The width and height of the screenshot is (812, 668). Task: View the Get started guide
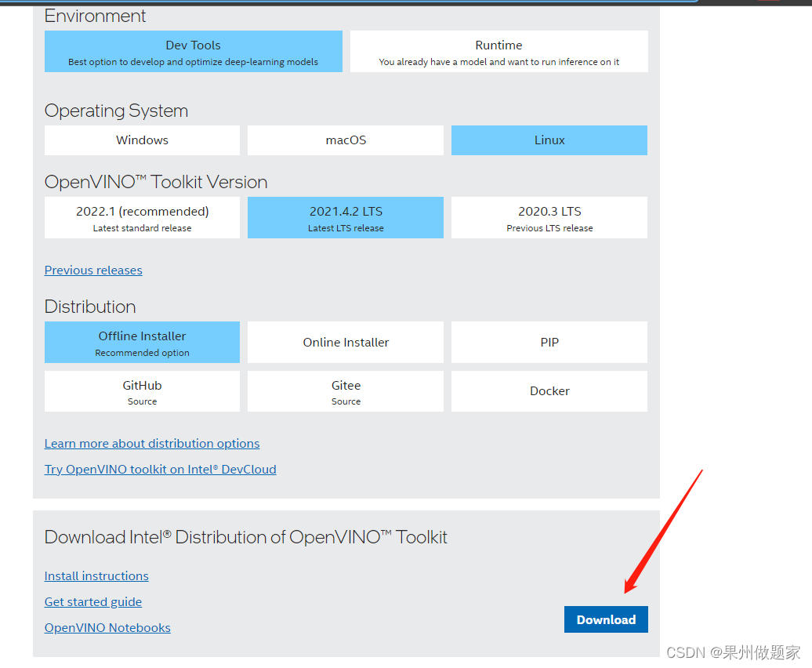point(92,601)
